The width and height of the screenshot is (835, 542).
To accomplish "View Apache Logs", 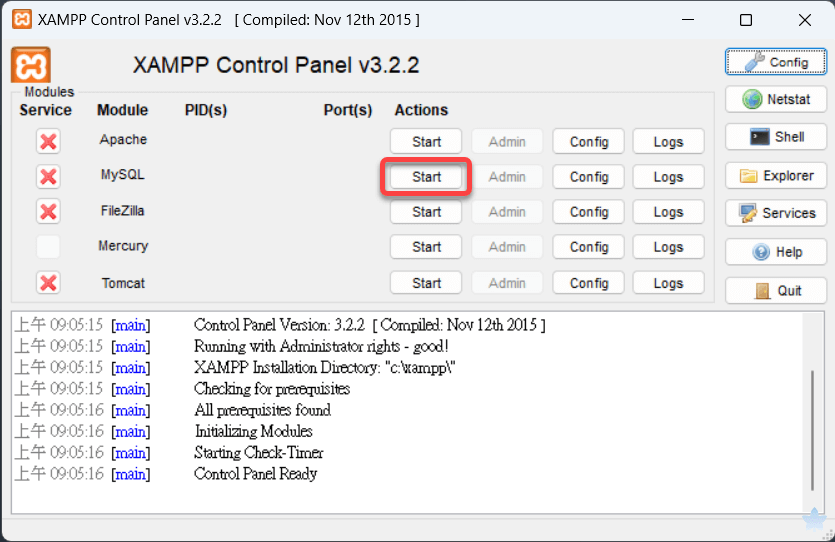I will point(668,142).
